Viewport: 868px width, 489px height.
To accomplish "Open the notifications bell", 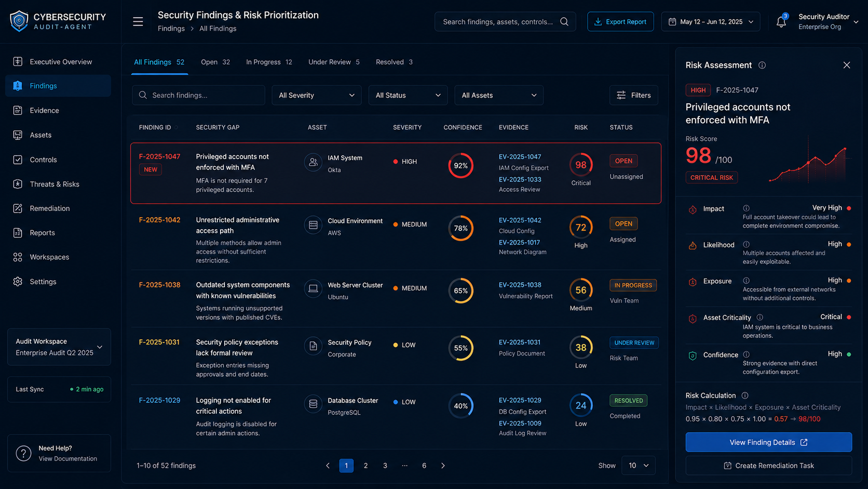I will click(x=781, y=22).
